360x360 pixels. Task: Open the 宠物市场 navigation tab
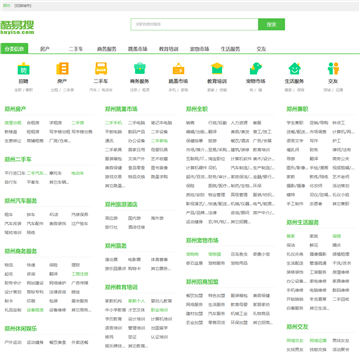[199, 49]
